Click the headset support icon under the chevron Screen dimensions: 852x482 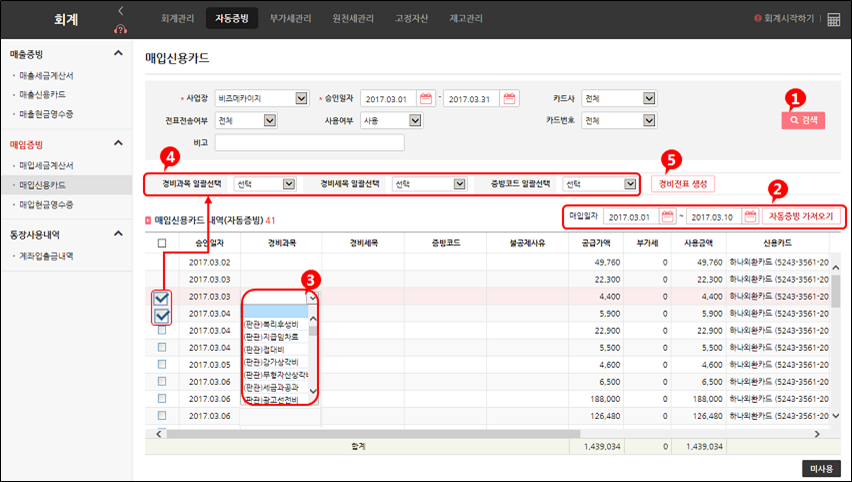click(121, 29)
